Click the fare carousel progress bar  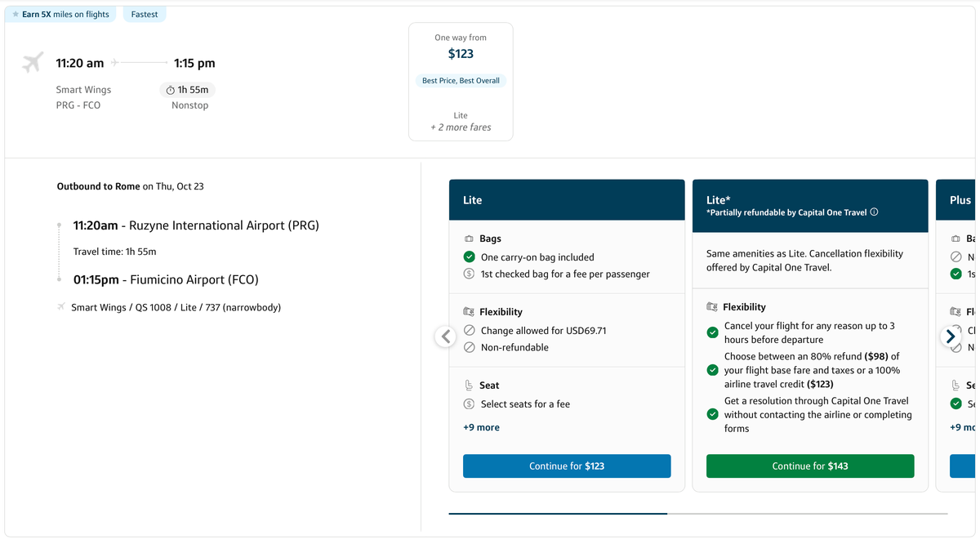[697, 514]
